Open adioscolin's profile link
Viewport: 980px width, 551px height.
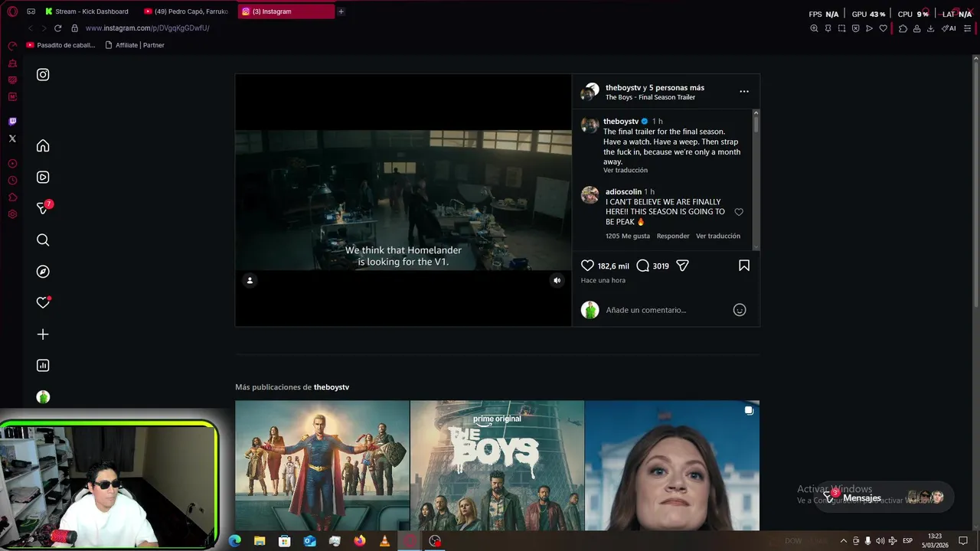coord(623,191)
